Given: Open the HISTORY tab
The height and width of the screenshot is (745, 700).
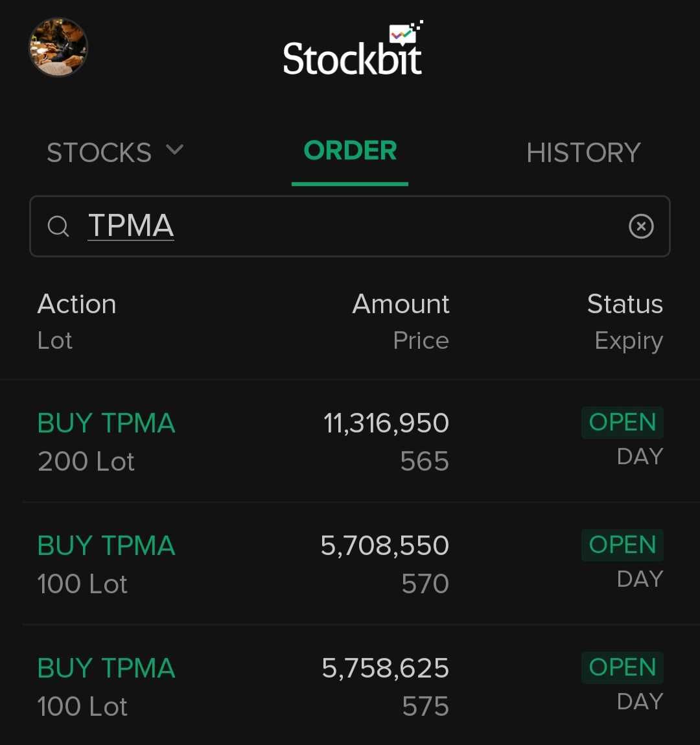Looking at the screenshot, I should point(583,153).
